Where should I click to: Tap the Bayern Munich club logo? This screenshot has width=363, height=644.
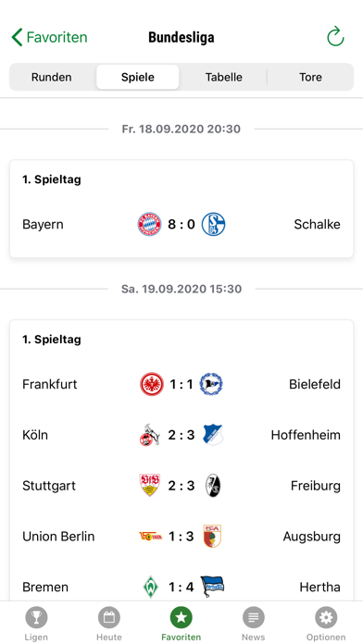click(149, 224)
